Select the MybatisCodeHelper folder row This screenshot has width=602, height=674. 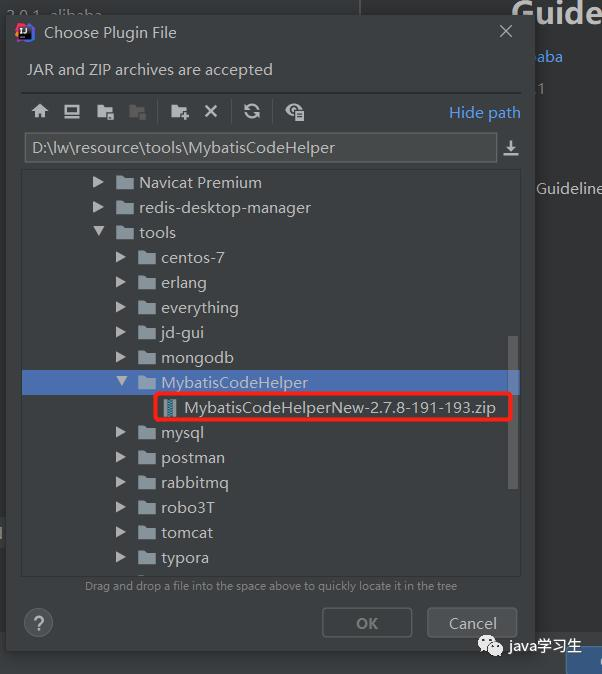[x=271, y=383]
